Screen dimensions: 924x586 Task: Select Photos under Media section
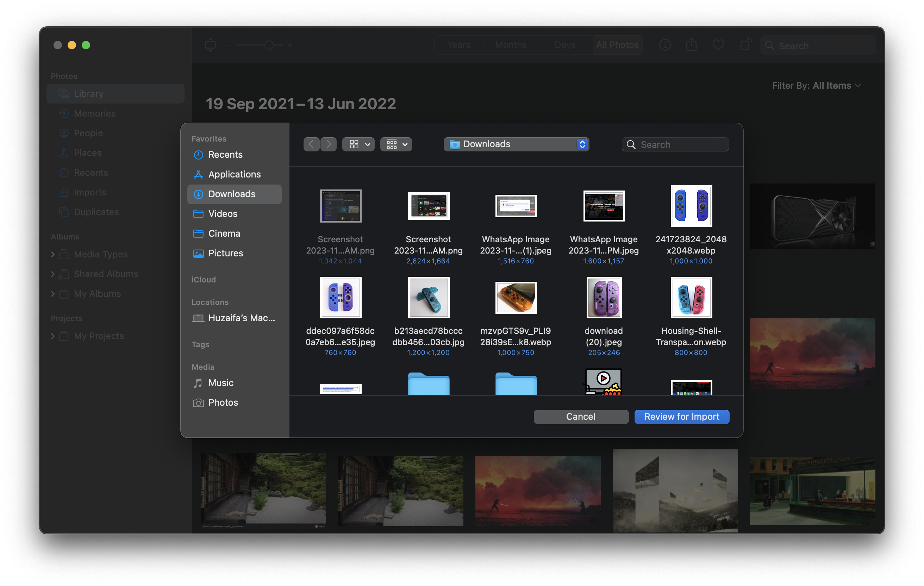tap(223, 402)
